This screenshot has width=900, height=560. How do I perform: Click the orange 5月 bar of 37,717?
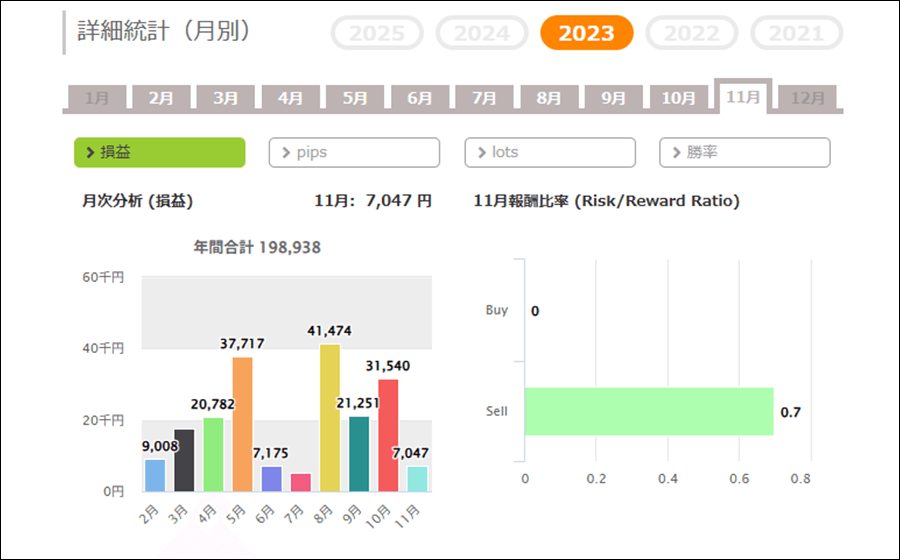pos(242,425)
